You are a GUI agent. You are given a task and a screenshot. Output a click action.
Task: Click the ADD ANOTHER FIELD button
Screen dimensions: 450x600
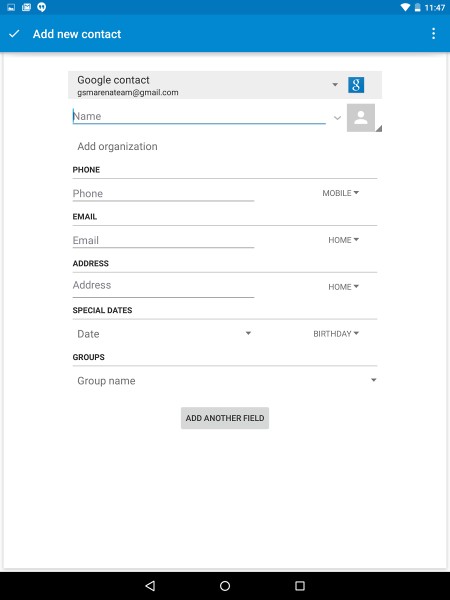point(225,418)
